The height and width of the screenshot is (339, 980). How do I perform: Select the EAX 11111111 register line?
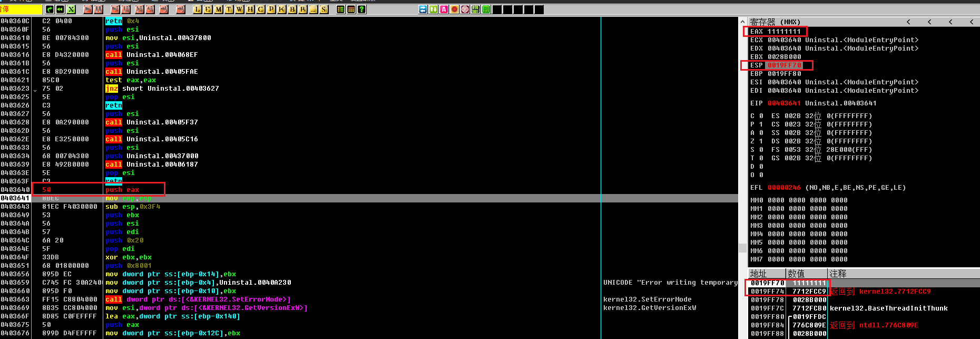pos(776,32)
